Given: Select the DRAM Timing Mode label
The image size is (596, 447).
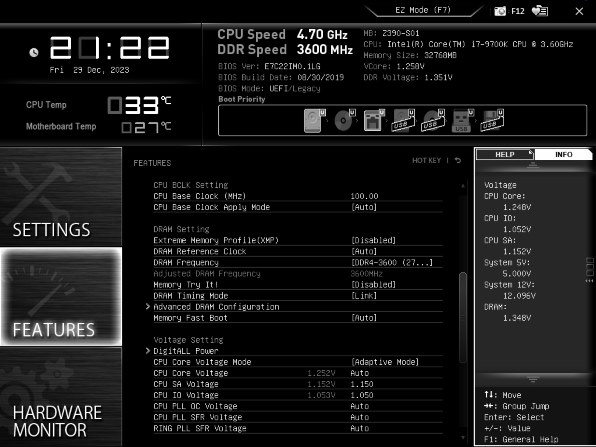Looking at the screenshot, I should point(191,296).
